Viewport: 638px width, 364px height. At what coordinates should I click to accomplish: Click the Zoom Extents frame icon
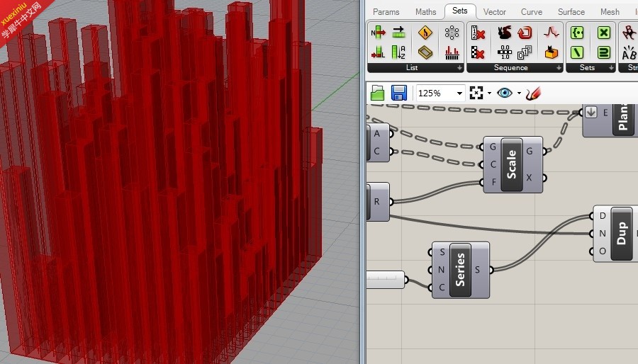(x=476, y=93)
